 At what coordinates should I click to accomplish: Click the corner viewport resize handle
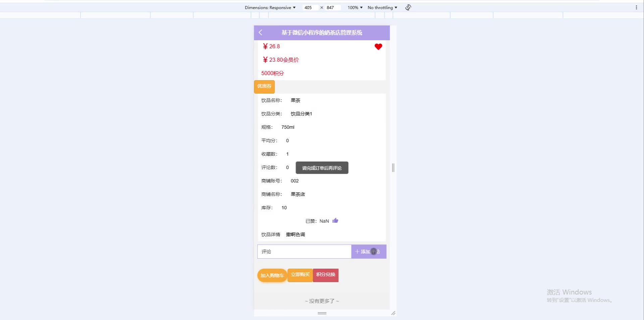(393, 313)
